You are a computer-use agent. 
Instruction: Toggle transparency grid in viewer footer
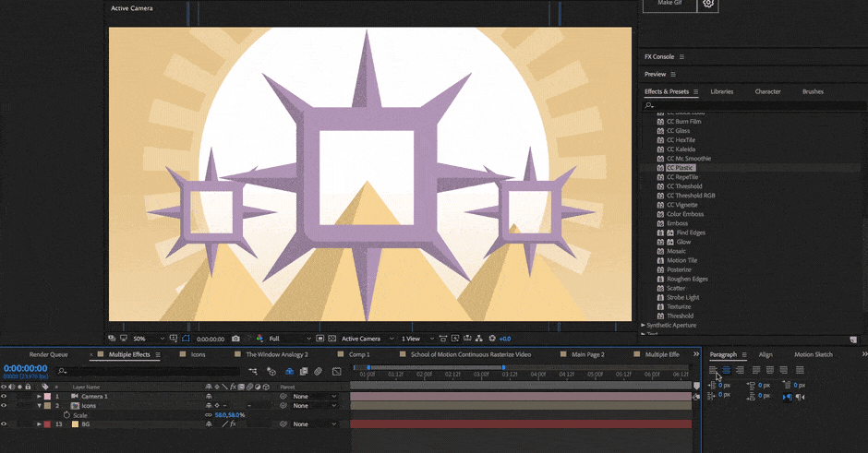click(x=332, y=339)
